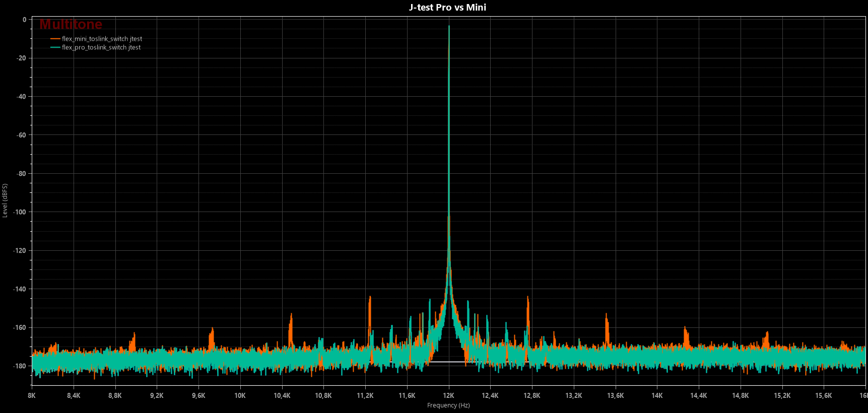Click the 'Frequency (Hz)' axis label
The width and height of the screenshot is (868, 413).
(x=448, y=405)
